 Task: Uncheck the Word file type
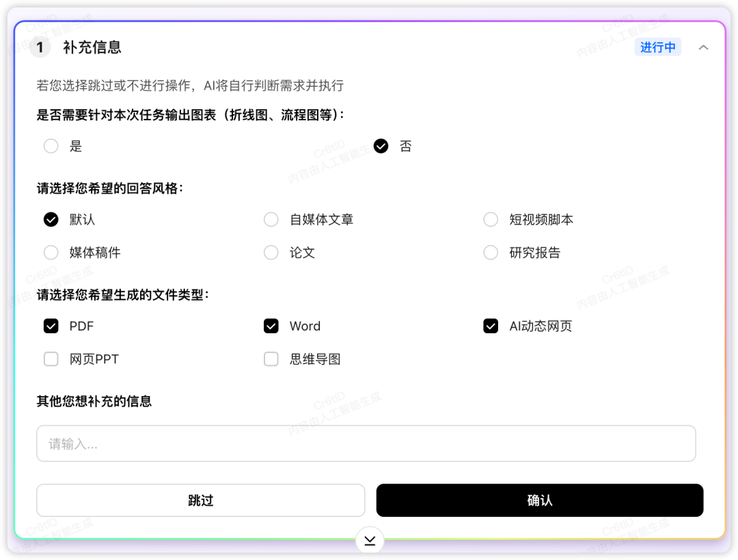pos(271,326)
